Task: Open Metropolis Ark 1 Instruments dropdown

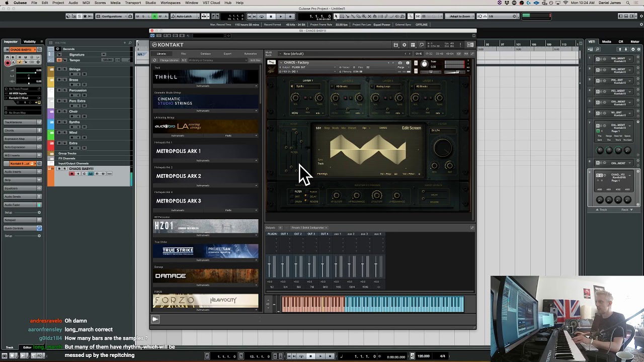Action: pos(205,161)
